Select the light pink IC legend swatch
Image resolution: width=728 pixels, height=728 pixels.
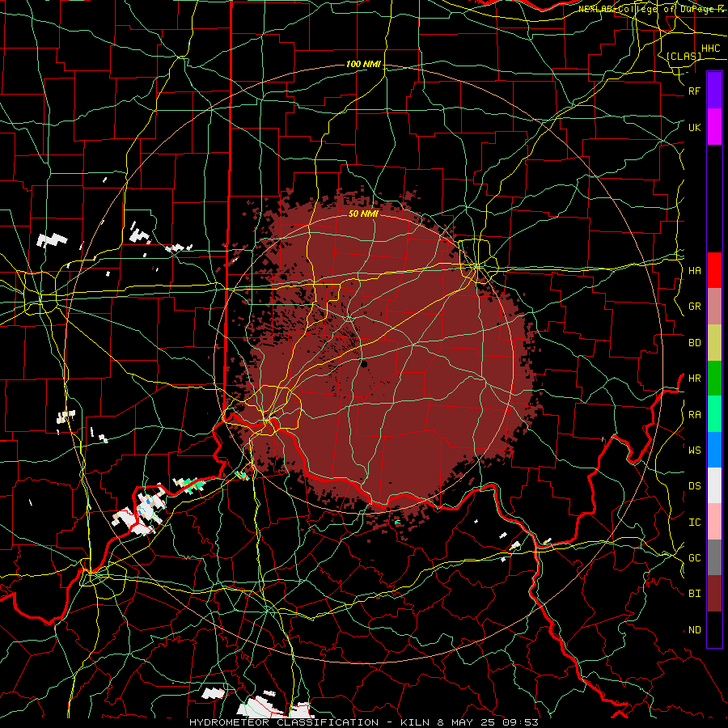(714, 522)
